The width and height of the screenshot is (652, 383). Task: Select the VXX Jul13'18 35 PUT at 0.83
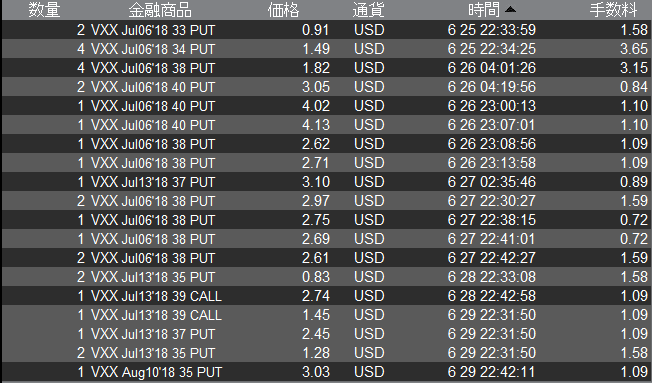tap(326, 277)
